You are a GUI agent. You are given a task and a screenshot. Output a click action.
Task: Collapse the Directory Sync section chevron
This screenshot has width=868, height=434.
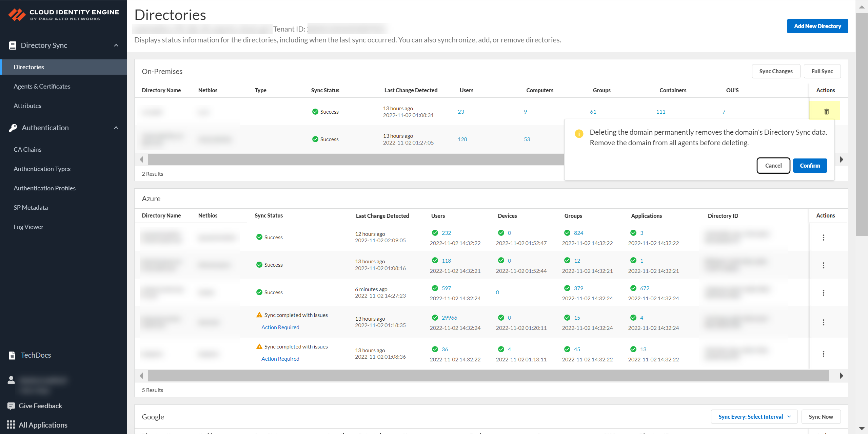point(116,45)
